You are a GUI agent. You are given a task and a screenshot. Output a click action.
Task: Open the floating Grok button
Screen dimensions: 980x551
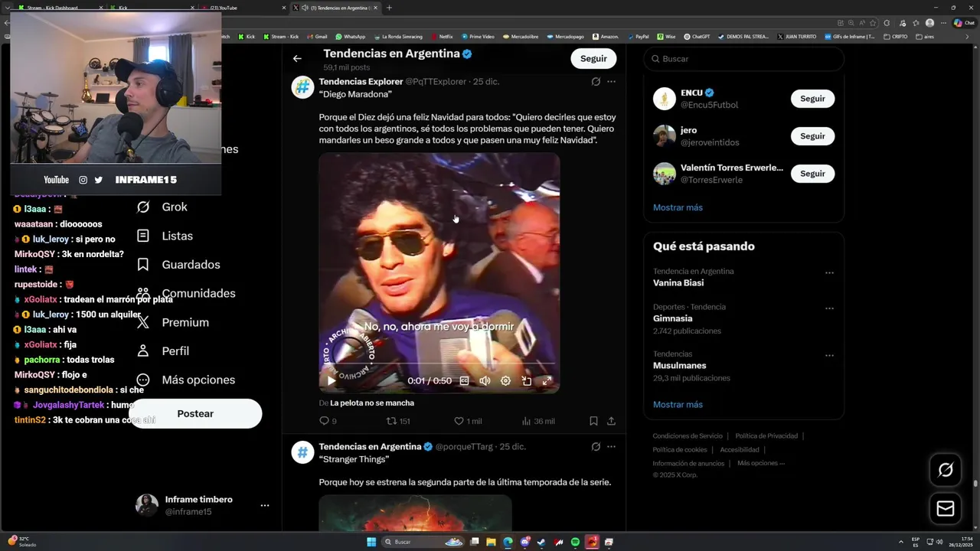pyautogui.click(x=946, y=470)
